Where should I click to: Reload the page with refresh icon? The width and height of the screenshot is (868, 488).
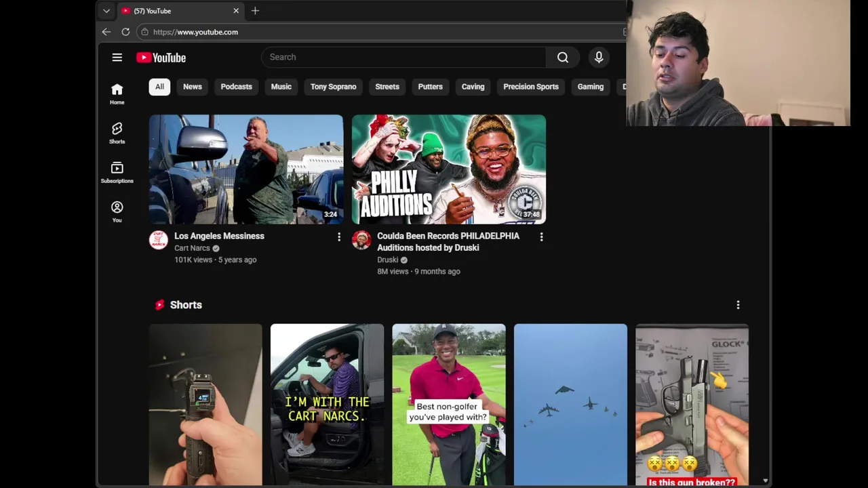point(125,32)
